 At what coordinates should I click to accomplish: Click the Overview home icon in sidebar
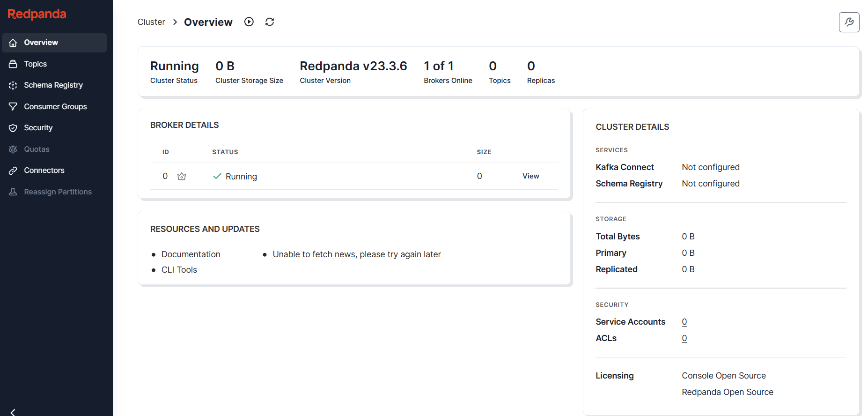pyautogui.click(x=13, y=43)
